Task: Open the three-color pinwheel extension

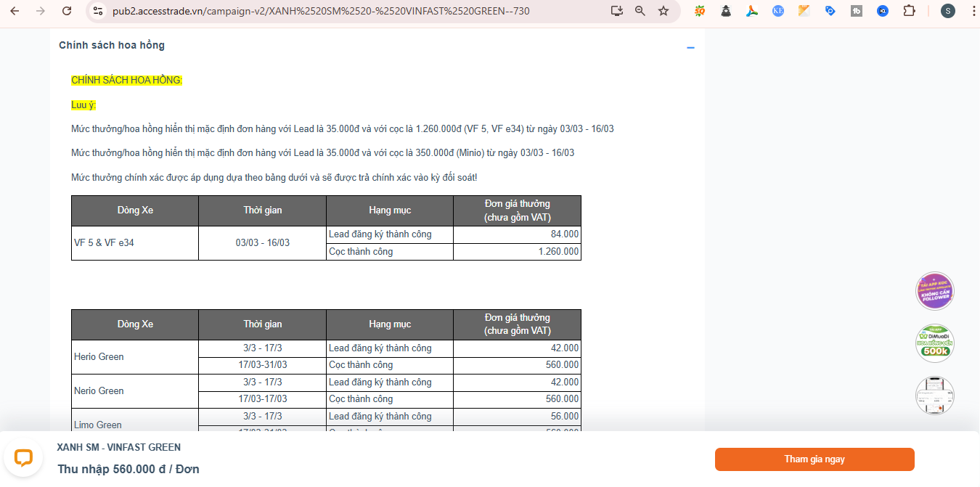Action: (x=752, y=11)
